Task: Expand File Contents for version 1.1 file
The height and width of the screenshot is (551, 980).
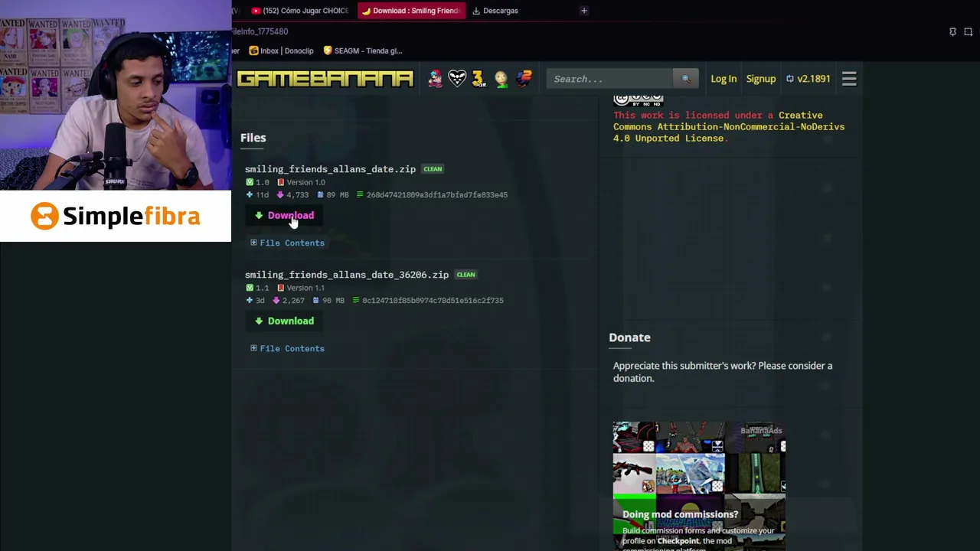Action: coord(287,348)
